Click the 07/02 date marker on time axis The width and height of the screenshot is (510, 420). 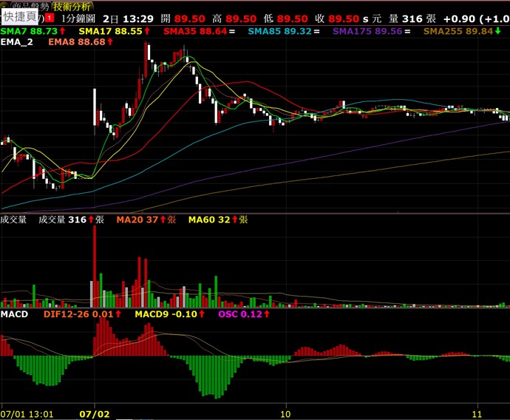94,412
